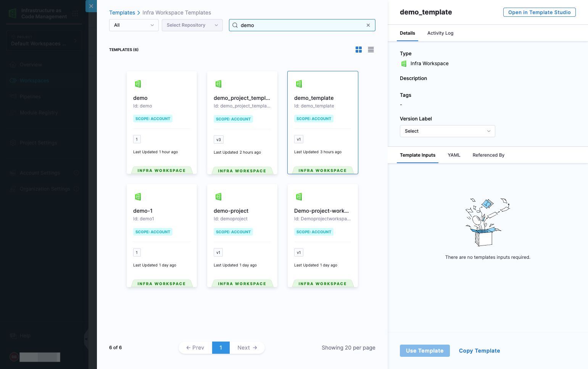Click the Demo-project-work... card icon
This screenshot has width=588, height=369.
tap(299, 197)
